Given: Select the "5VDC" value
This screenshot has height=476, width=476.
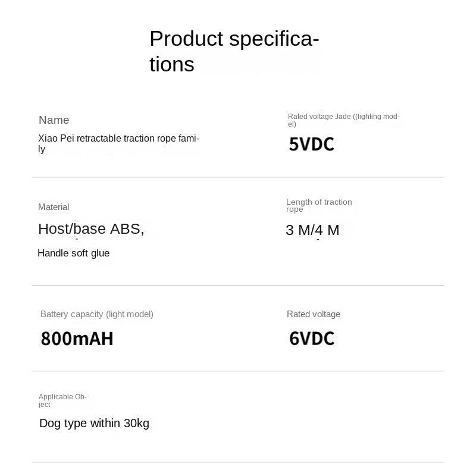Looking at the screenshot, I should pos(311,145).
